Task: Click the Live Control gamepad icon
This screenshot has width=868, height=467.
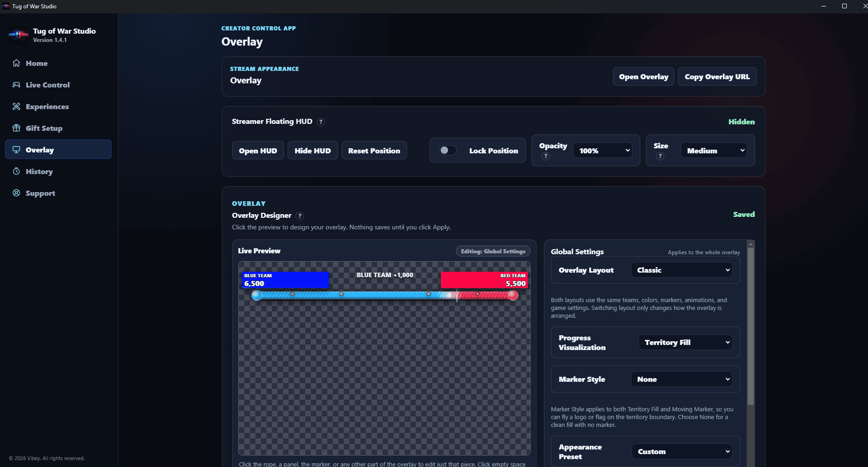Action: [16, 85]
